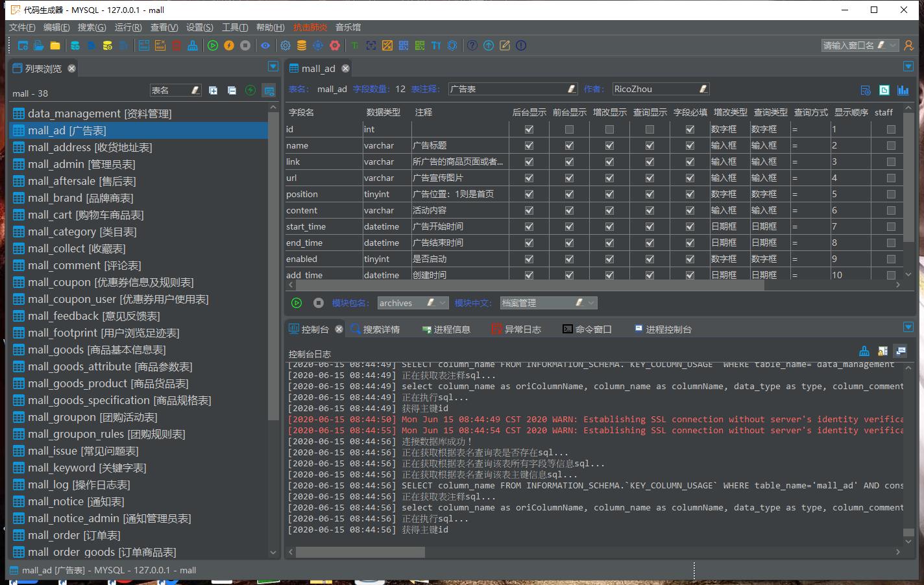
Task: Switch to the 进程控制台 tab
Action: pyautogui.click(x=663, y=329)
